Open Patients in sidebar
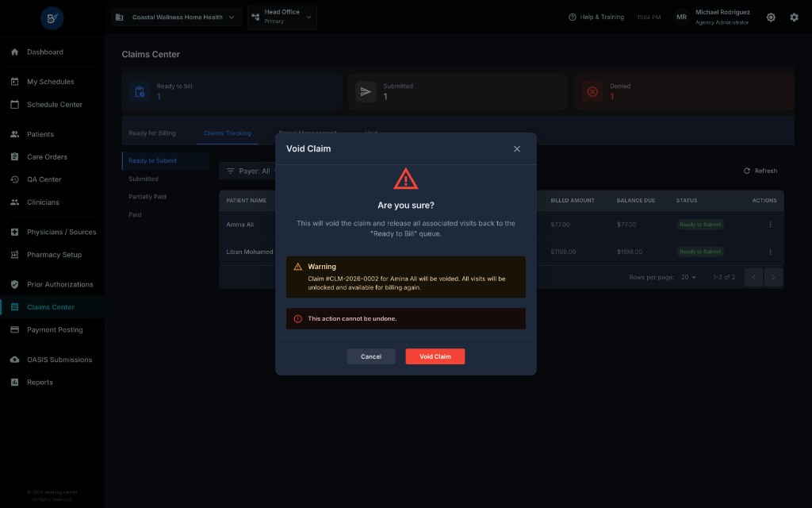The height and width of the screenshot is (508, 812). coord(40,134)
